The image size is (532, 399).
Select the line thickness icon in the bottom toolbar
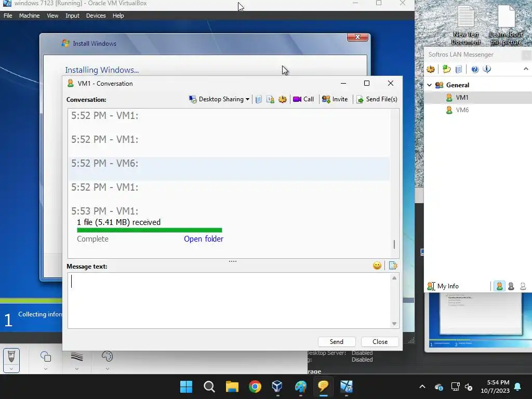pyautogui.click(x=77, y=356)
